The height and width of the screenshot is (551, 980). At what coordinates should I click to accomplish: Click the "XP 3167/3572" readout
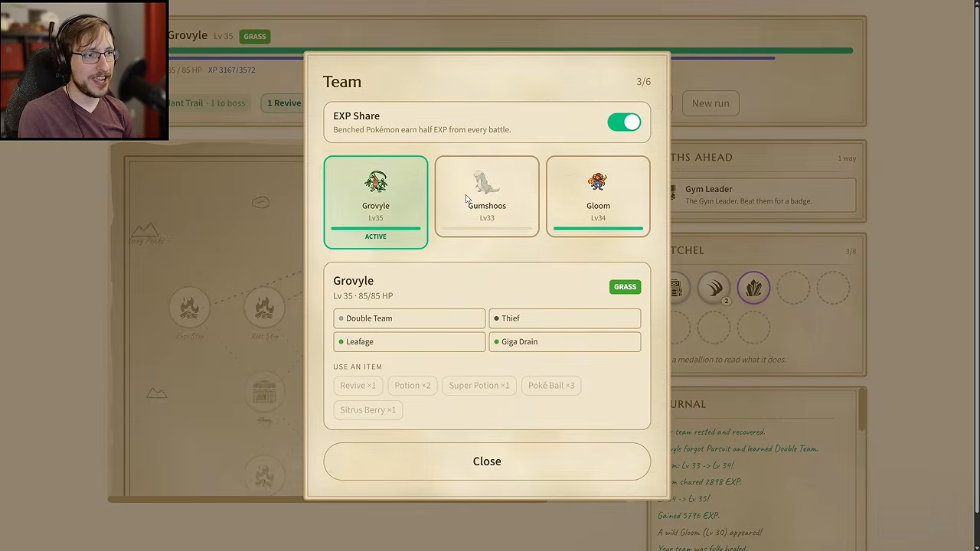coord(232,70)
